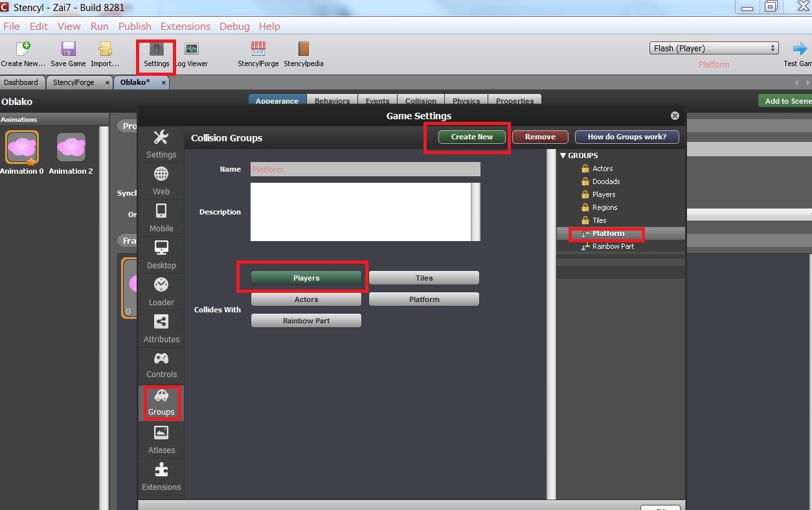
Task: Open the Stencylpedia book icon
Action: point(303,49)
